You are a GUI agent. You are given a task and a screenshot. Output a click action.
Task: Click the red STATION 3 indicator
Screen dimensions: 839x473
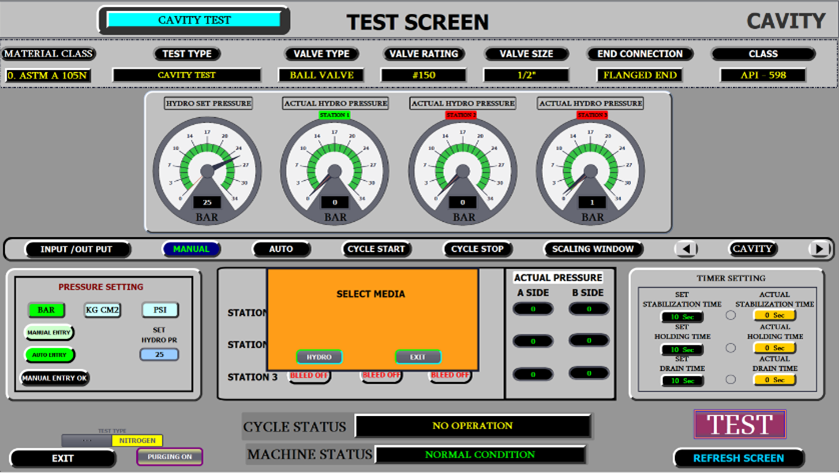tap(592, 115)
